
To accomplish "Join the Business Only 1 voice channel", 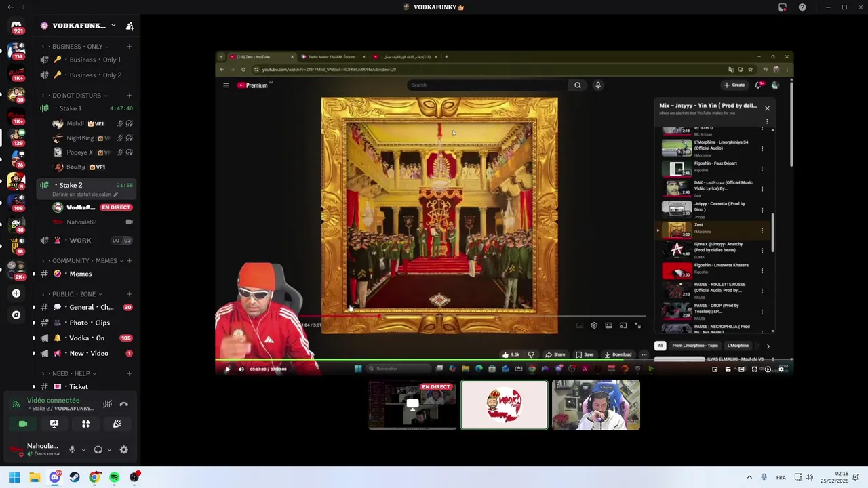I will 86,60.
